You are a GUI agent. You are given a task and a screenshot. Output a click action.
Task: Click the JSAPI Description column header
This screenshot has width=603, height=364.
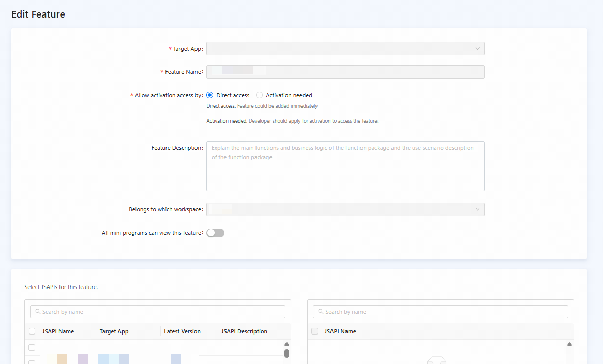244,331
